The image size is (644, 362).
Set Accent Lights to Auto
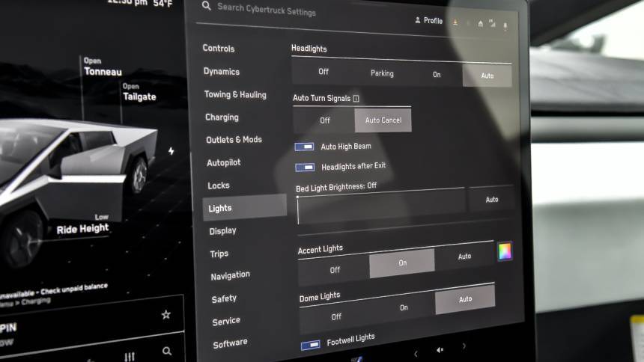click(464, 257)
